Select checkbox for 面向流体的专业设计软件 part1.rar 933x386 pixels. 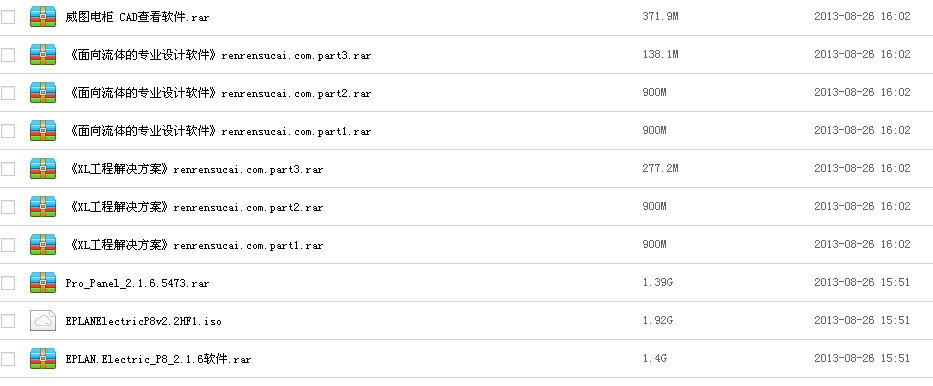(x=8, y=131)
